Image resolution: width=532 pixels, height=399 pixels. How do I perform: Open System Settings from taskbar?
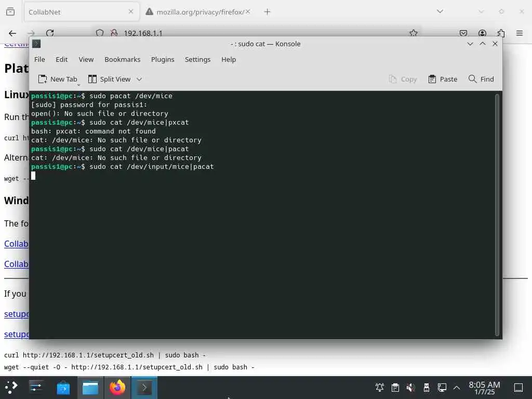[x=36, y=388]
